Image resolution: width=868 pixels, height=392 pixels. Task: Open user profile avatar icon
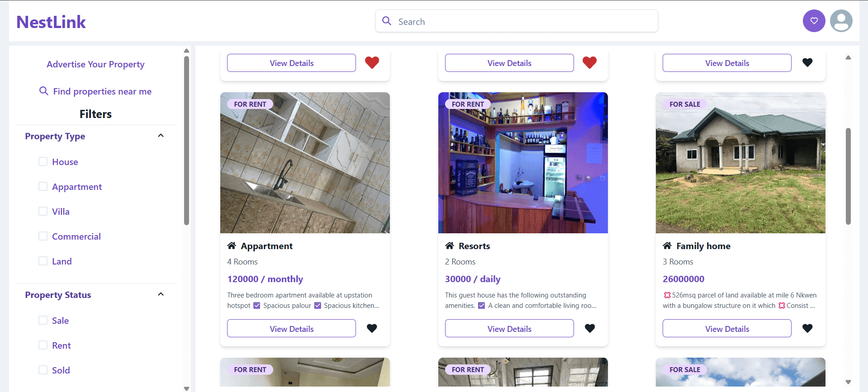[x=841, y=21]
